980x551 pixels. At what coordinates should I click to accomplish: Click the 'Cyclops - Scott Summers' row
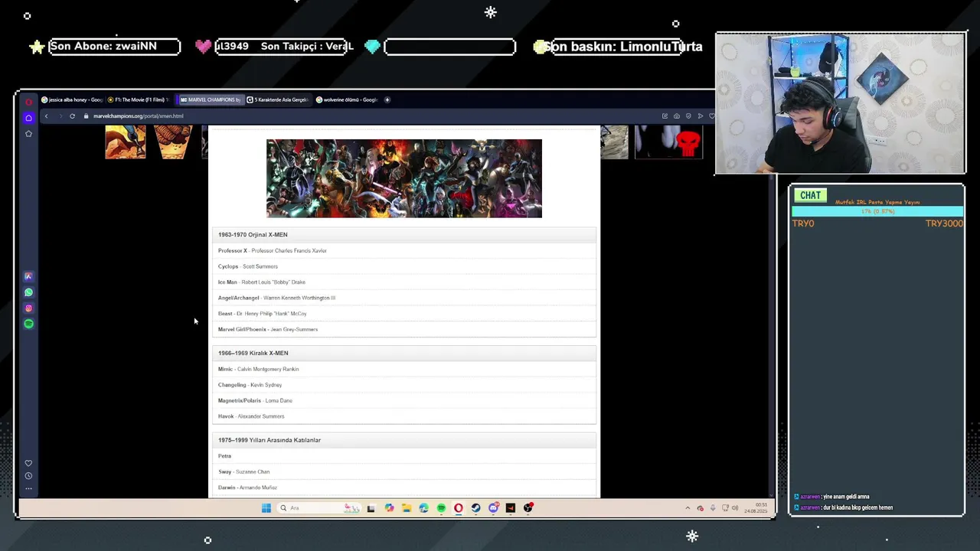pos(404,266)
